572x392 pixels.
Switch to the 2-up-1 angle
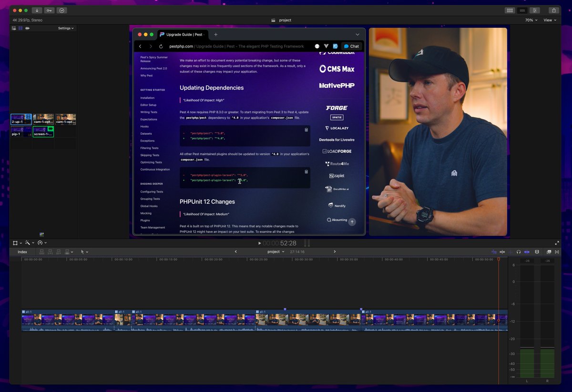(x=21, y=119)
